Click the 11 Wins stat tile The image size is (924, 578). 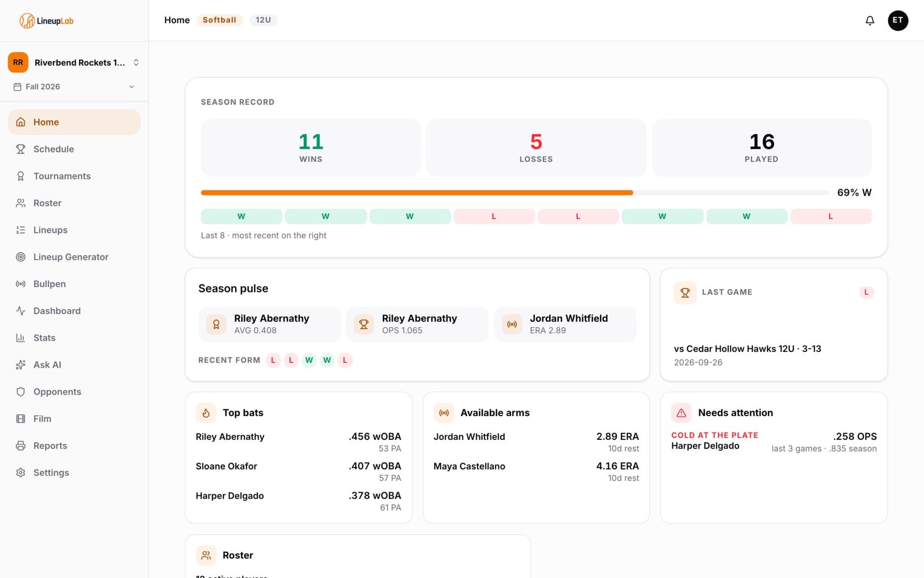311,148
